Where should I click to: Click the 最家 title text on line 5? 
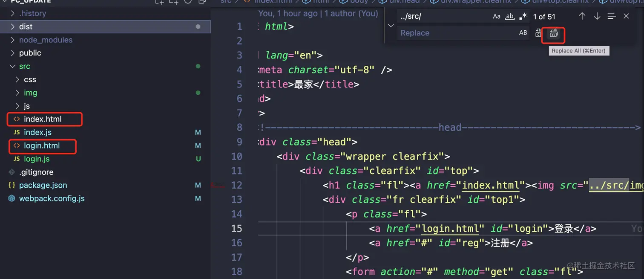click(304, 84)
